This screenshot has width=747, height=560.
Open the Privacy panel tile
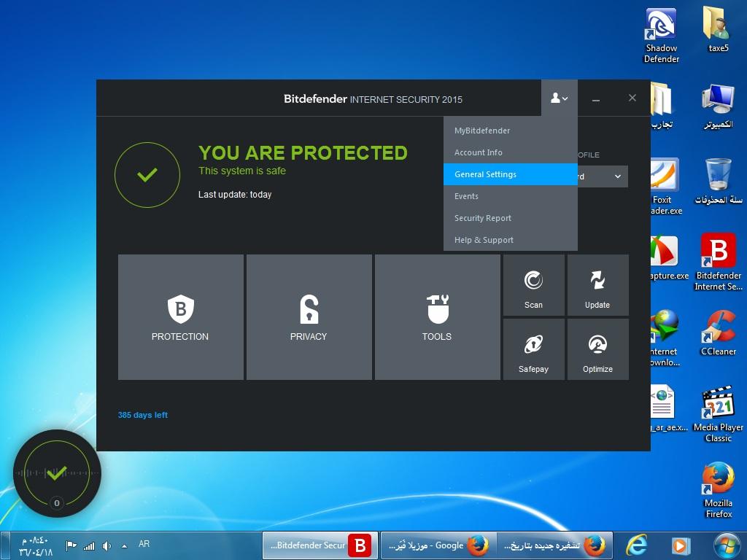tap(309, 317)
